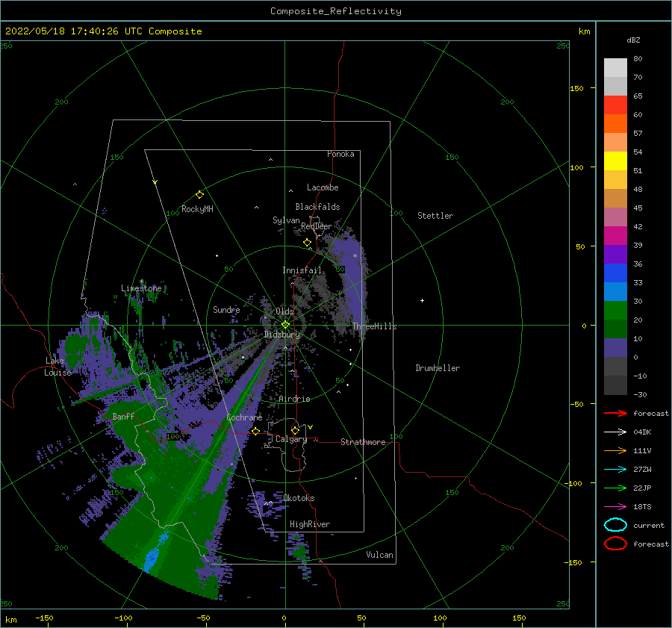The image size is (672, 628).
Task: Select the 65 dBZ red color swatch
Action: coord(615,105)
